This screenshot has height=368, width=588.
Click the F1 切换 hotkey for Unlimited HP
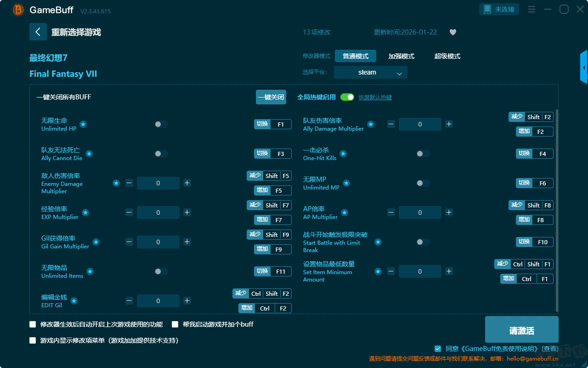click(273, 124)
